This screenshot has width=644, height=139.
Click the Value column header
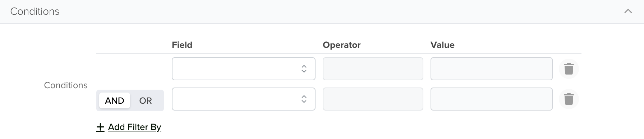coord(443,45)
